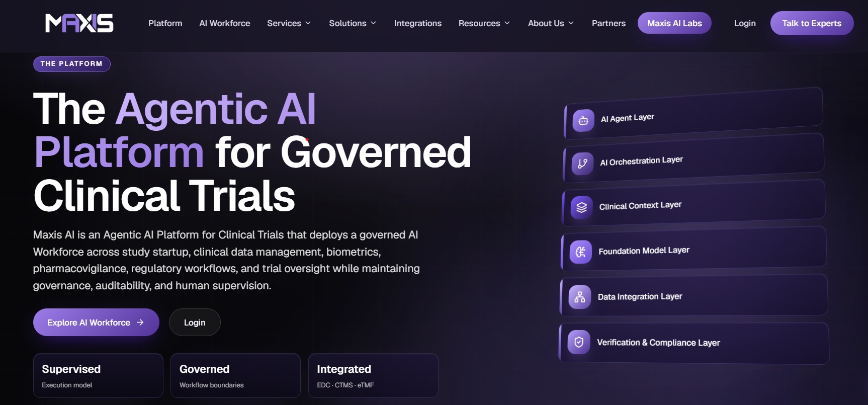This screenshot has height=405, width=868.
Task: Click the Foundation Model Layer brain icon
Action: point(581,252)
